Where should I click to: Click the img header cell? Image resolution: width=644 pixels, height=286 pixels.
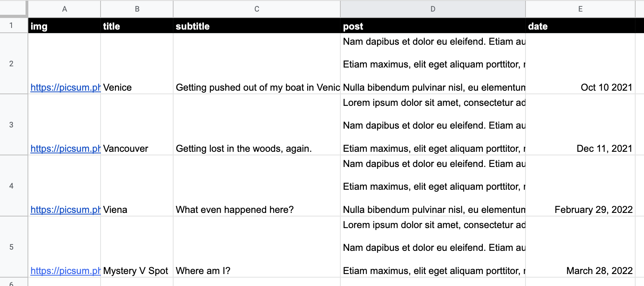(64, 26)
